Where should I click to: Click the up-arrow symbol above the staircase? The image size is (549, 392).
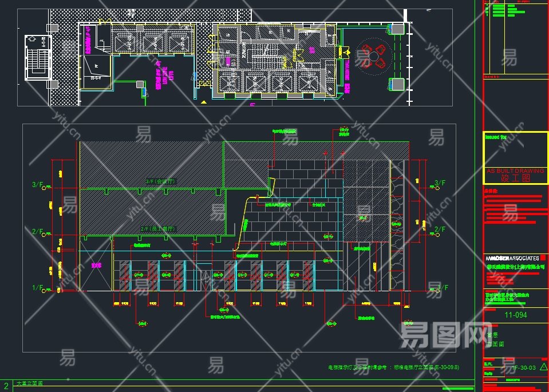pyautogui.click(x=31, y=39)
